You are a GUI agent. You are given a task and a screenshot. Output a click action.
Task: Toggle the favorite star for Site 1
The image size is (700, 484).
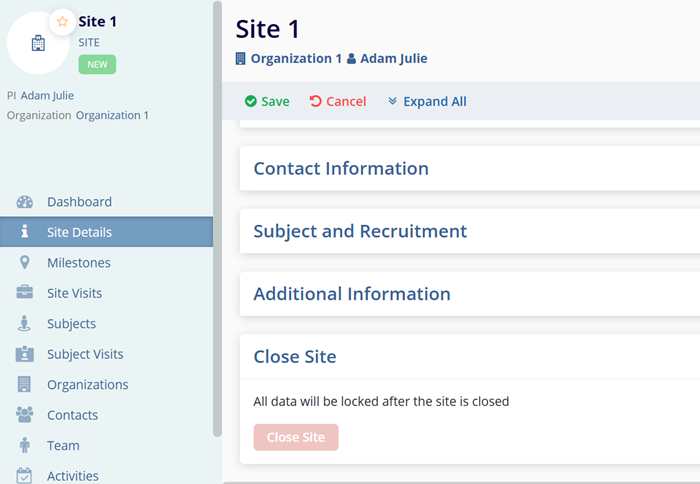click(62, 21)
